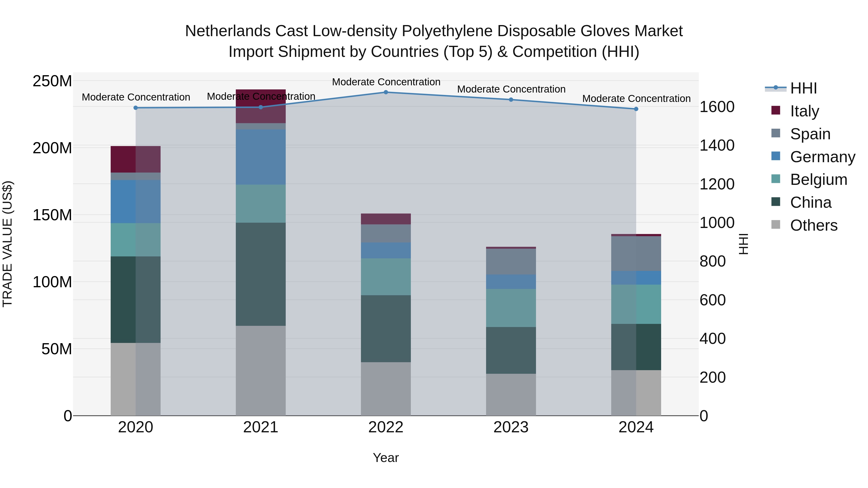Viewport: 868px width, 488px height.
Task: Click the HHI line marker for 2023
Action: coord(511,100)
